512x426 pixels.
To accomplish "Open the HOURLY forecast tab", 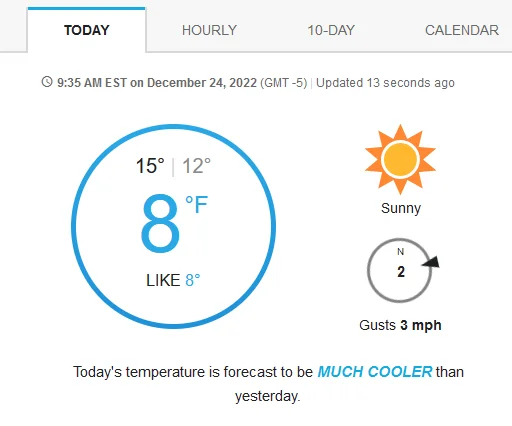I will 209,30.
